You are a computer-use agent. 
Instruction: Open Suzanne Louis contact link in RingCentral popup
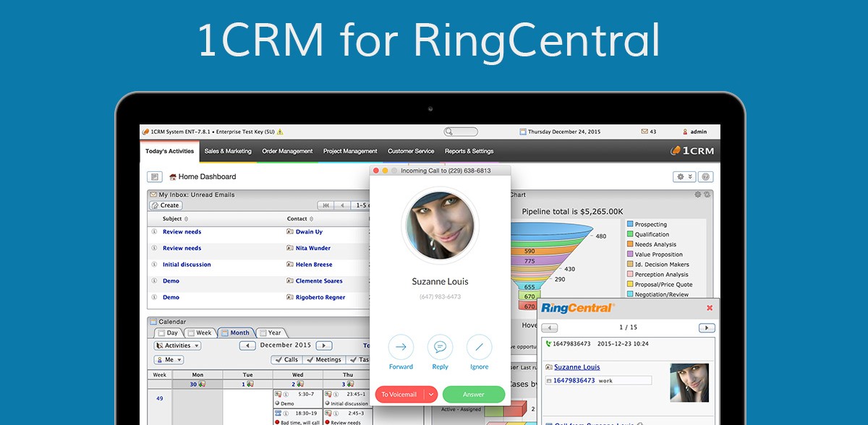tap(577, 367)
